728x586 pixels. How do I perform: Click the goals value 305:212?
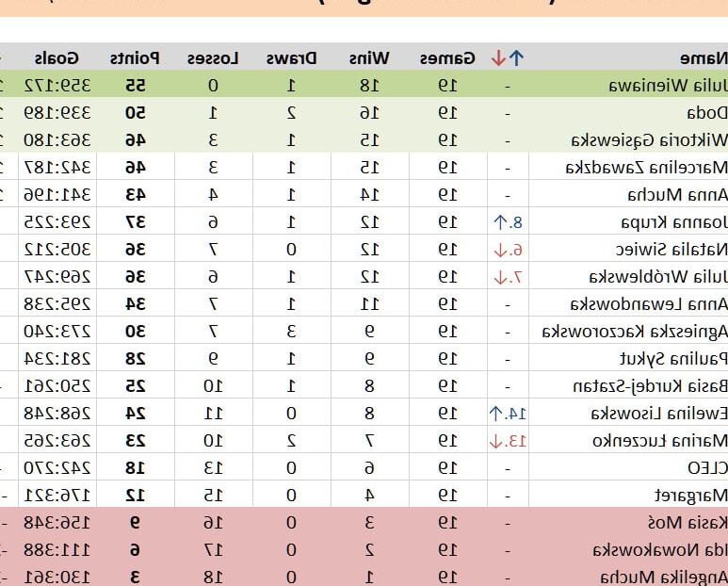pos(57,250)
